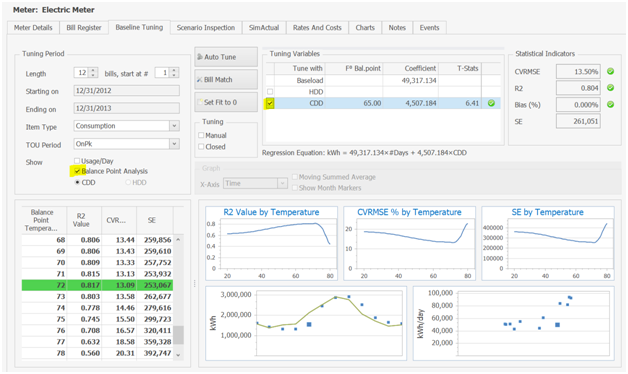This screenshot has width=628, height=374.
Task: Enable the Manual tuning checkbox
Action: tap(201, 135)
